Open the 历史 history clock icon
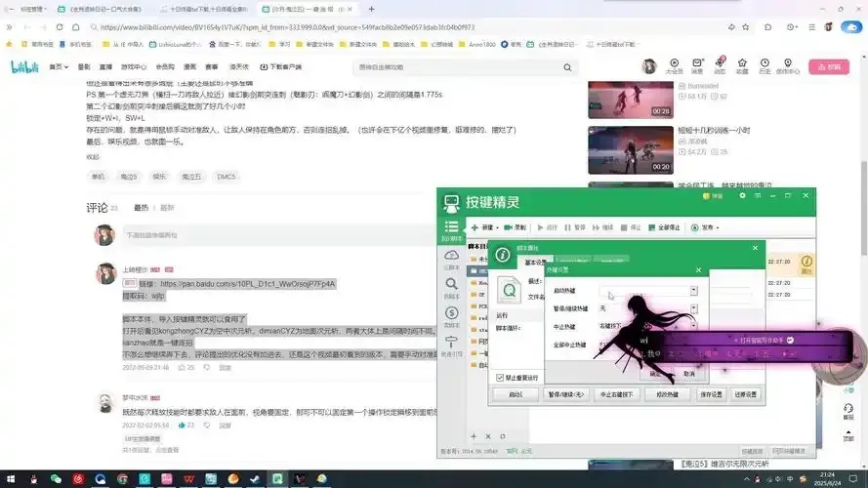 tap(765, 66)
